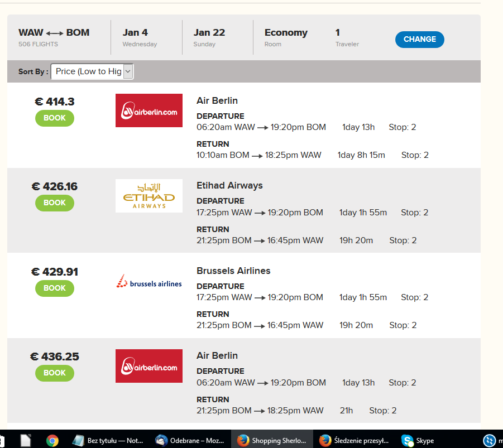Open the Sort By price dropdown
503x448 pixels.
pyautogui.click(x=92, y=71)
